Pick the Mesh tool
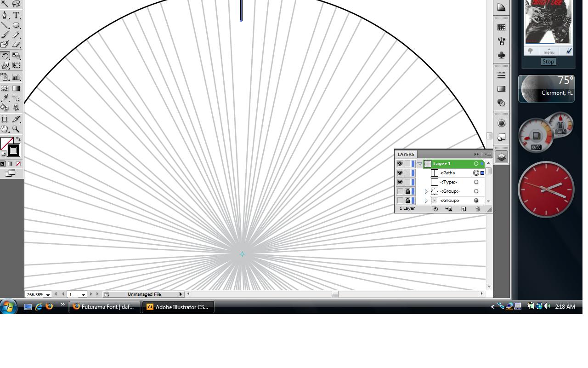588x368 pixels. [5, 88]
